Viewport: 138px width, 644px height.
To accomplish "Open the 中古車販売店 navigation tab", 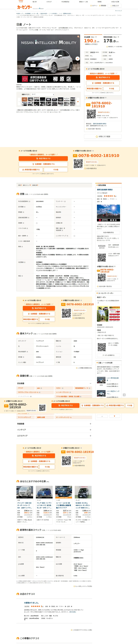I will click(65, 2).
